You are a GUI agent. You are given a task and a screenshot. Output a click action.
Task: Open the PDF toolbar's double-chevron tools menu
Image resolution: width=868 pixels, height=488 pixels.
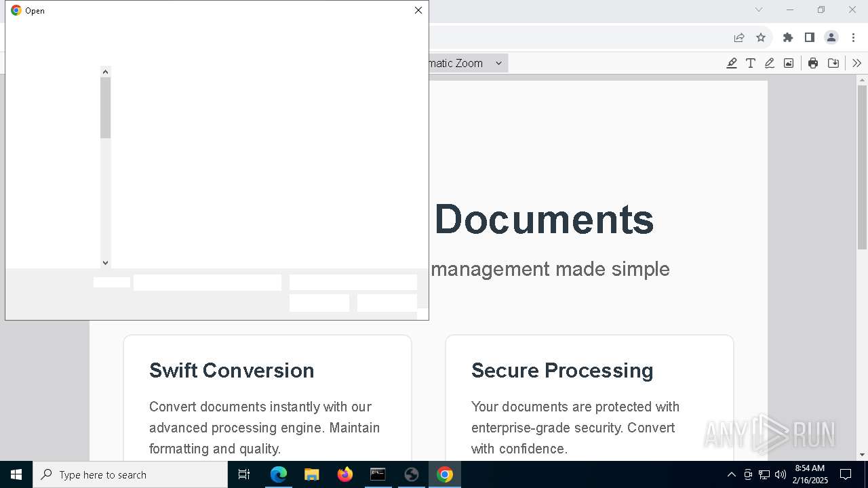point(857,63)
